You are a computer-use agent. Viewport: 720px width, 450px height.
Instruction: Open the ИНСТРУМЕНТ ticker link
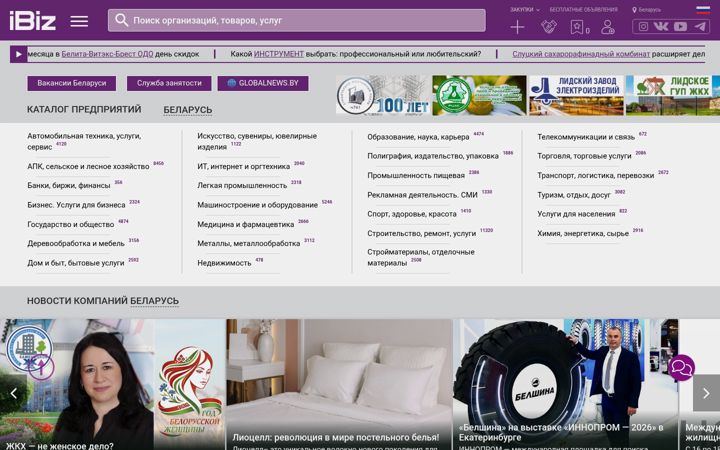[x=279, y=54]
